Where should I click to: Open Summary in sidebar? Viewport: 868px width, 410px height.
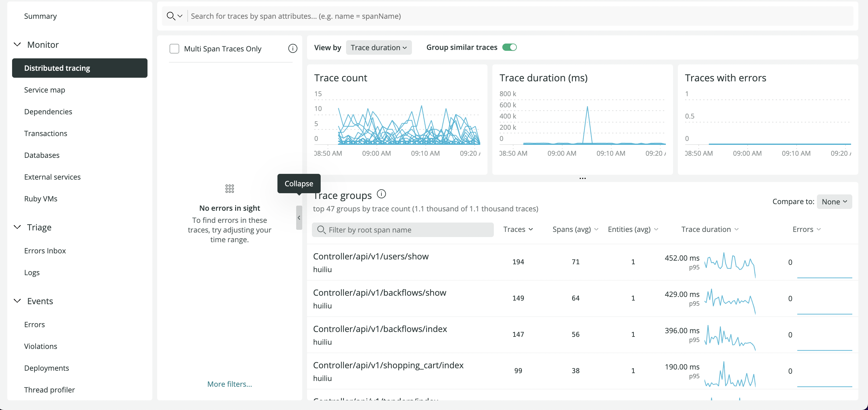tap(40, 16)
